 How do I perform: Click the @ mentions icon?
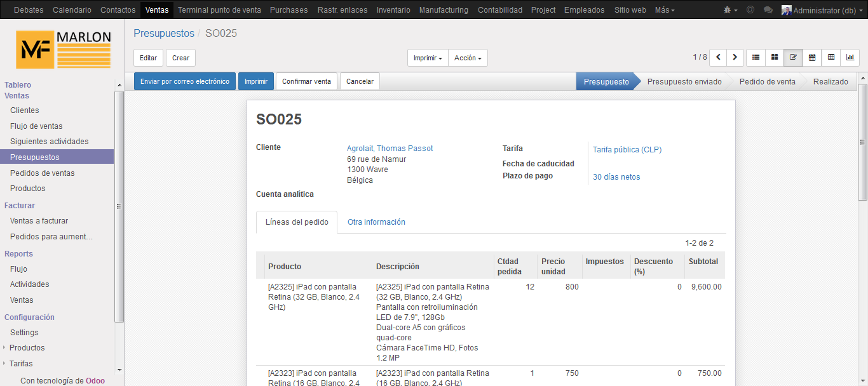tap(750, 10)
